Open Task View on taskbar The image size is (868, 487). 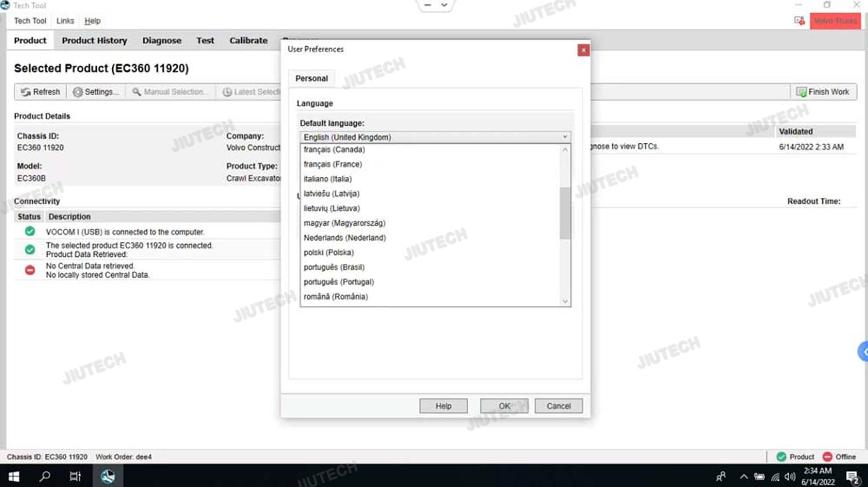point(75,476)
